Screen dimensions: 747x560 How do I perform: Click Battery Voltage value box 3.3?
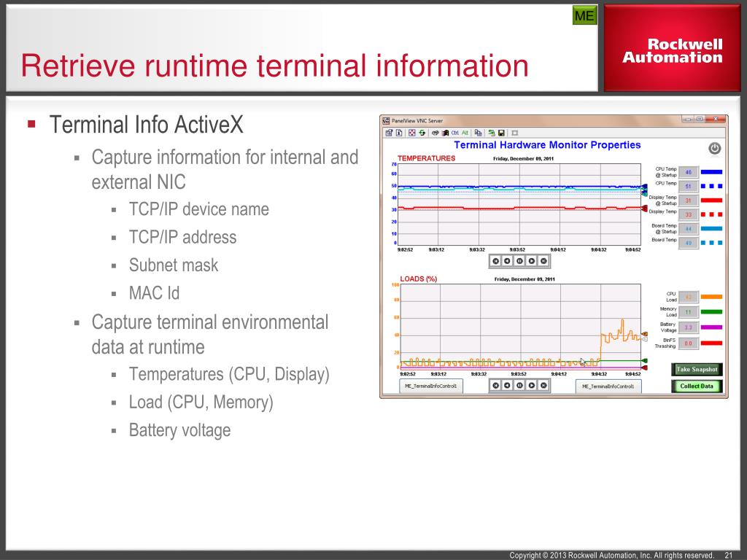(x=689, y=327)
